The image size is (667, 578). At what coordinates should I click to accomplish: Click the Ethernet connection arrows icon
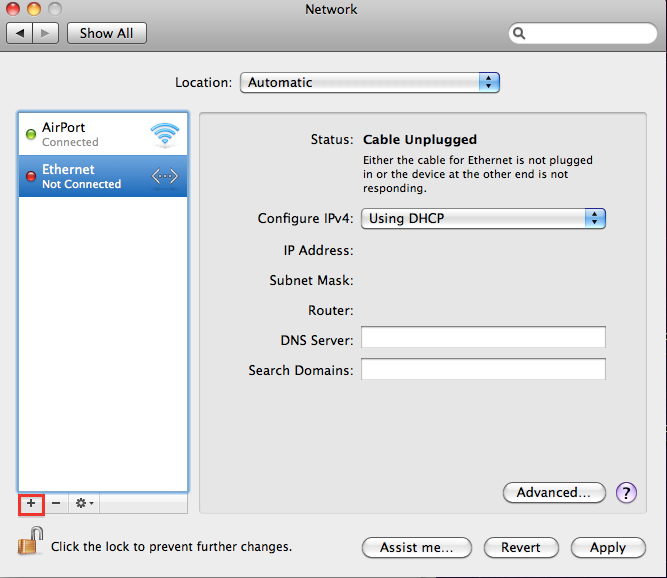click(164, 177)
